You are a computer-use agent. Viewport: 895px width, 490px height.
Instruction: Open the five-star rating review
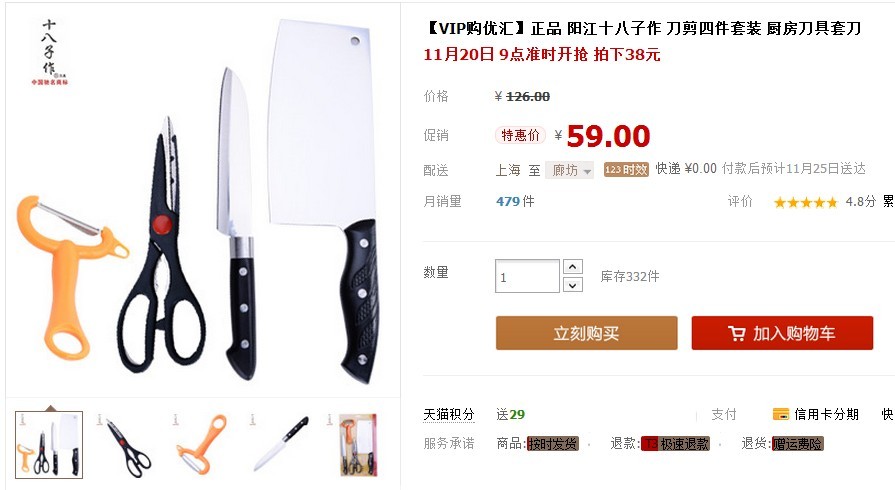coord(805,202)
